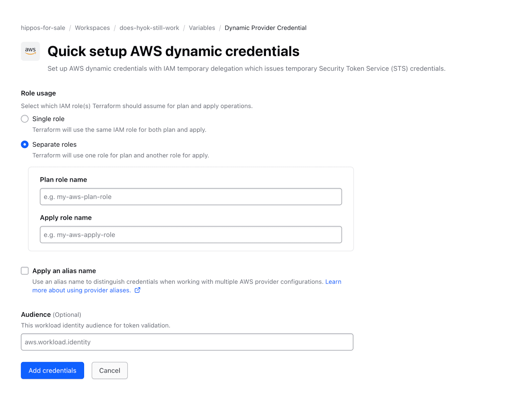Focus the Plan role name field
The height and width of the screenshot is (400, 532).
191,197
